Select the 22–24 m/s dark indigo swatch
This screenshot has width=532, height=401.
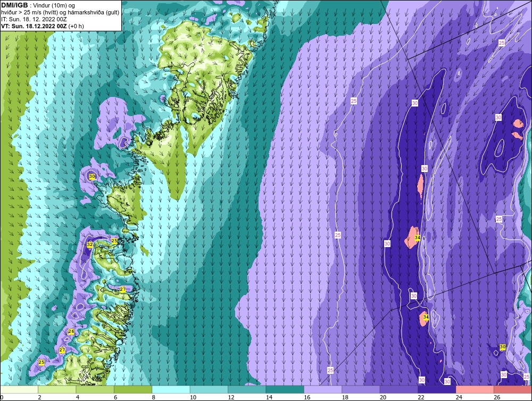pos(437,389)
